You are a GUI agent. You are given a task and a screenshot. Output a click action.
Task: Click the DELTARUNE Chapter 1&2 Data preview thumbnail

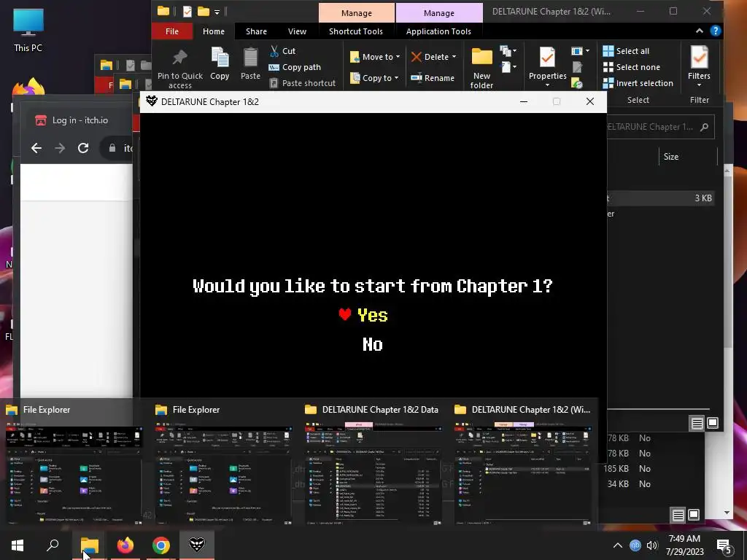373,473
